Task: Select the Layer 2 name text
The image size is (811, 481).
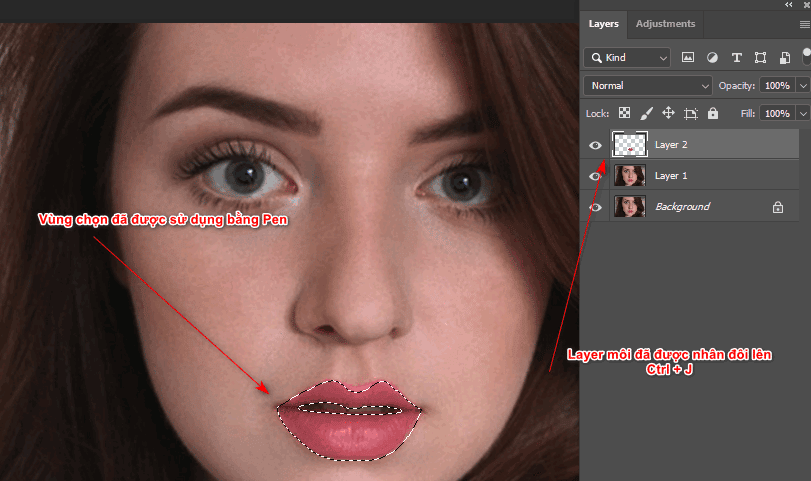Action: tap(671, 145)
